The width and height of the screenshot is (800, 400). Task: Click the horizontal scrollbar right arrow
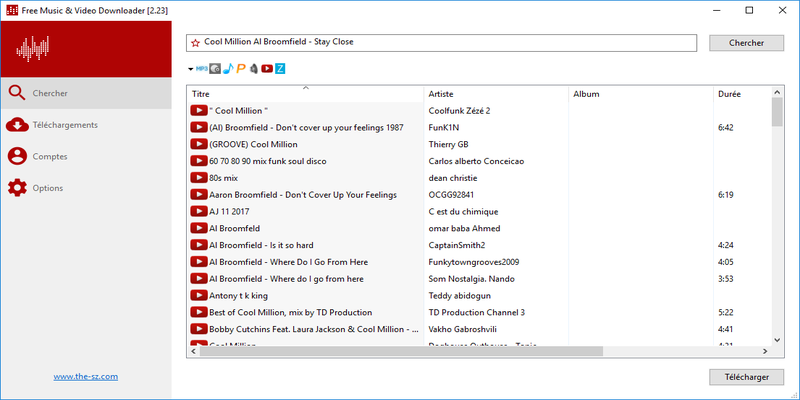click(765, 351)
